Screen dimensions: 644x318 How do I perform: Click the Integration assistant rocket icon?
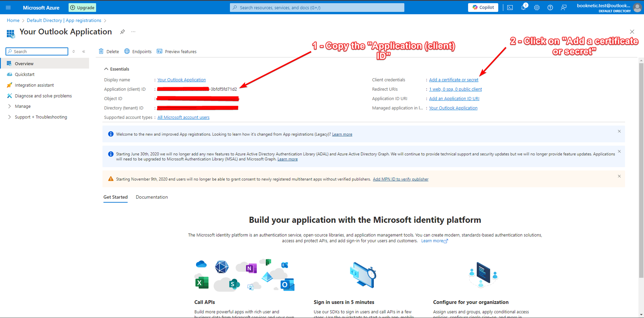click(x=9, y=85)
